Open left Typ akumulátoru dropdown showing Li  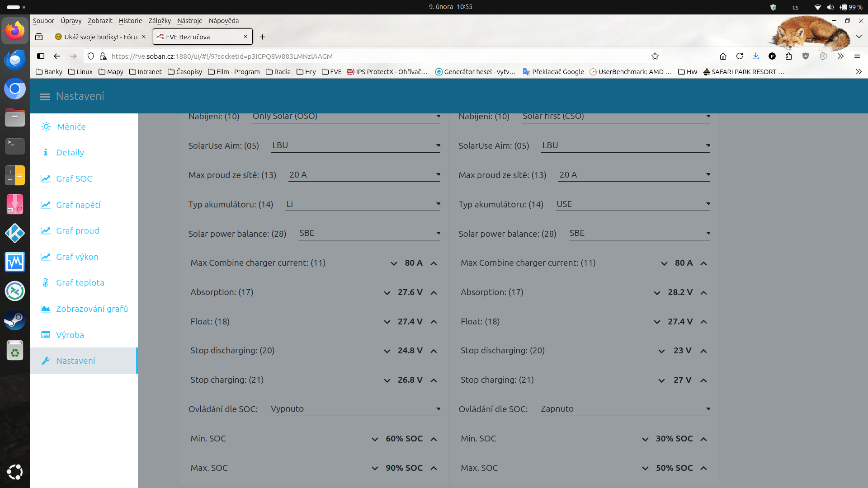(x=363, y=204)
